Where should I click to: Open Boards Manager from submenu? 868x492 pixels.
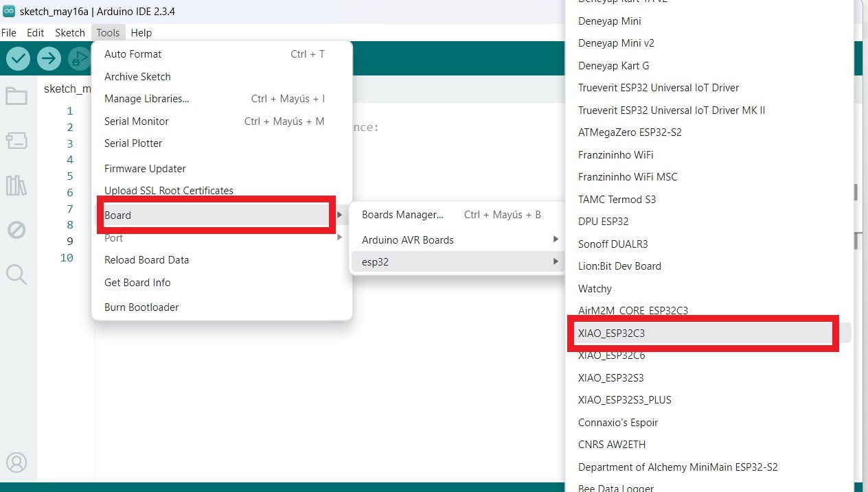(x=457, y=215)
